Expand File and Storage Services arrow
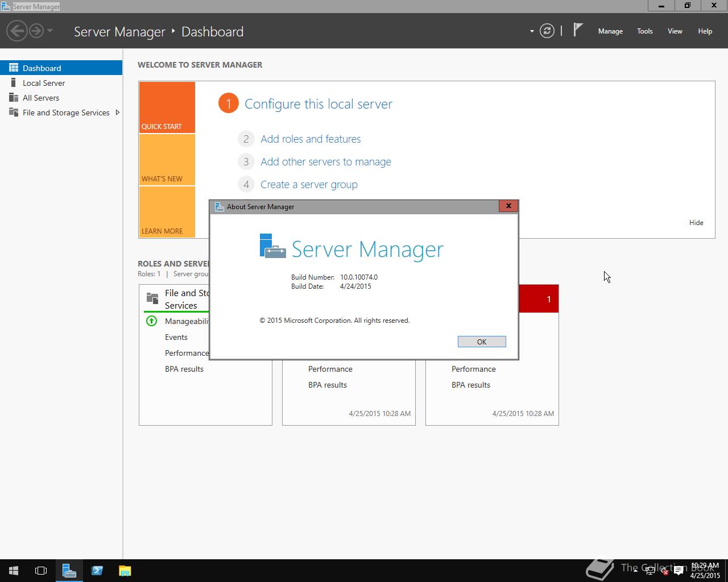The width and height of the screenshot is (728, 582). coord(117,113)
